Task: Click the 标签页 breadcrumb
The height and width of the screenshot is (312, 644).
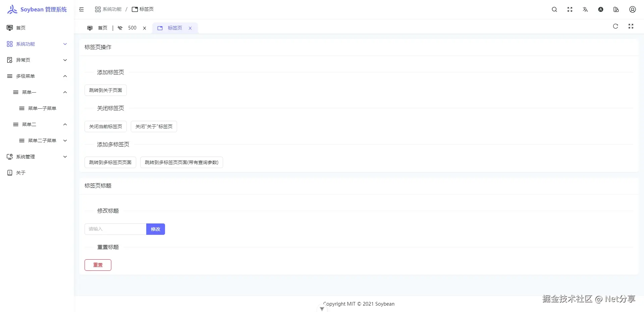Action: tap(143, 9)
